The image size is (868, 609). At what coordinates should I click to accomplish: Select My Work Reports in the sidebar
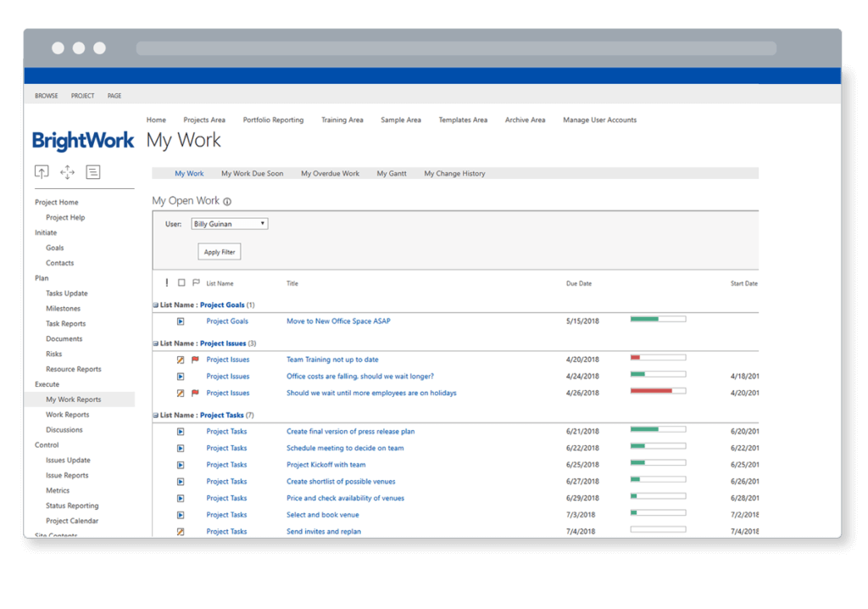coord(73,399)
